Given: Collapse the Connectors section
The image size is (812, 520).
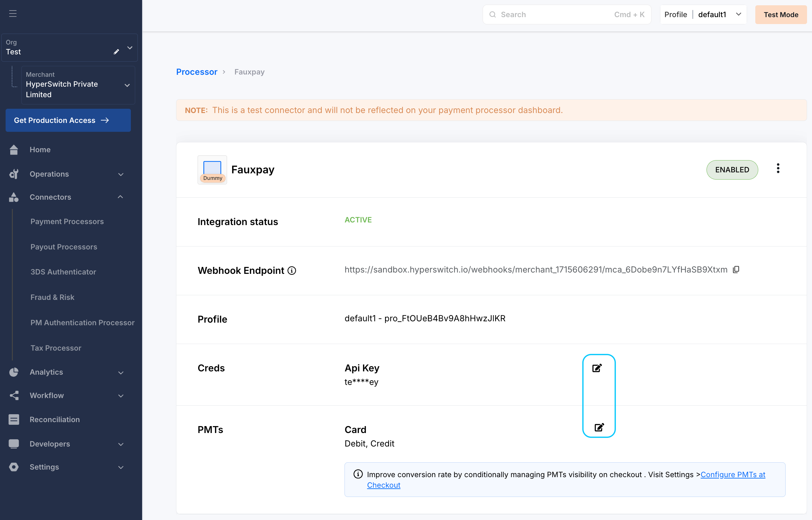Looking at the screenshot, I should tap(121, 197).
